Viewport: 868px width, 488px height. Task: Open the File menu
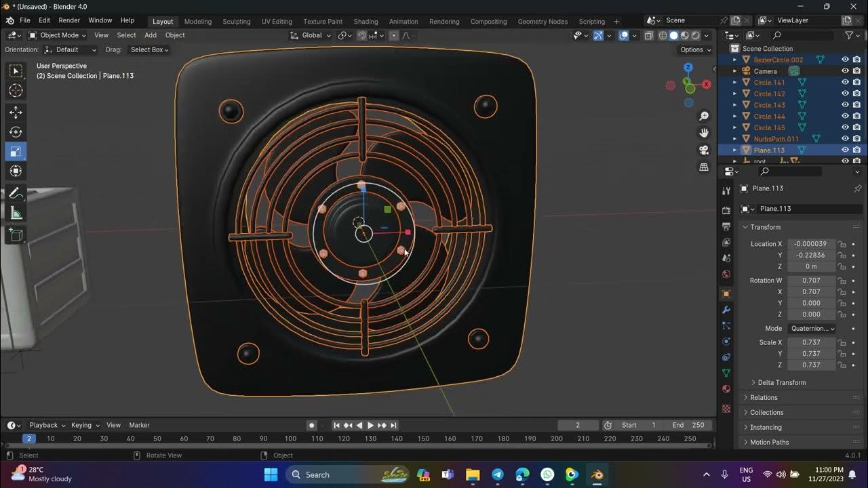(x=24, y=20)
